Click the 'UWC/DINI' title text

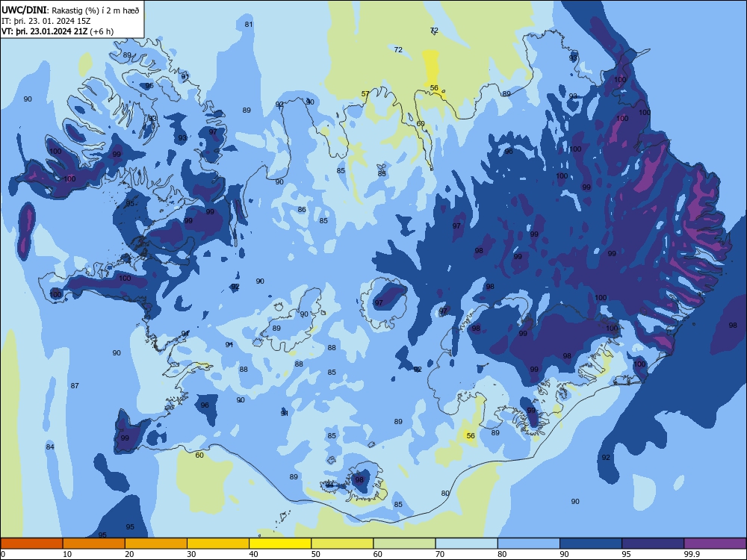pyautogui.click(x=25, y=10)
